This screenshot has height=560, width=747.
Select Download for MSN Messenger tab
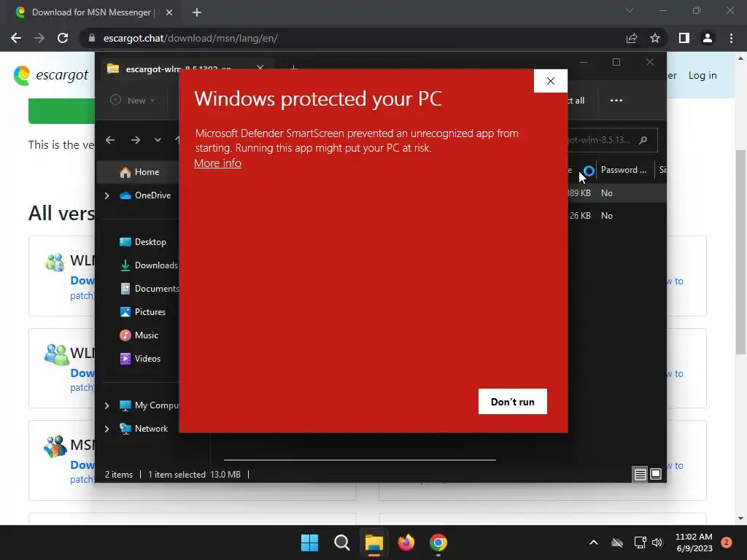tap(93, 12)
